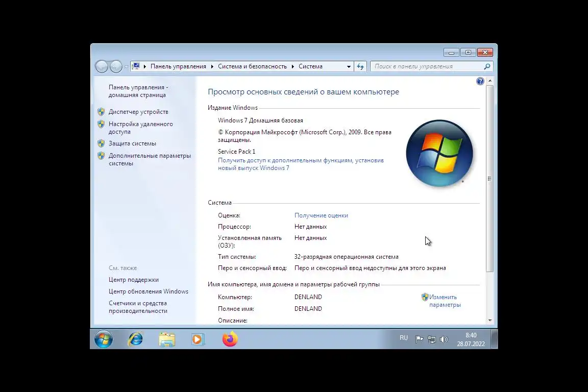Open Дополнительные параметры системы link
This screenshot has height=392, width=588.
(x=150, y=159)
